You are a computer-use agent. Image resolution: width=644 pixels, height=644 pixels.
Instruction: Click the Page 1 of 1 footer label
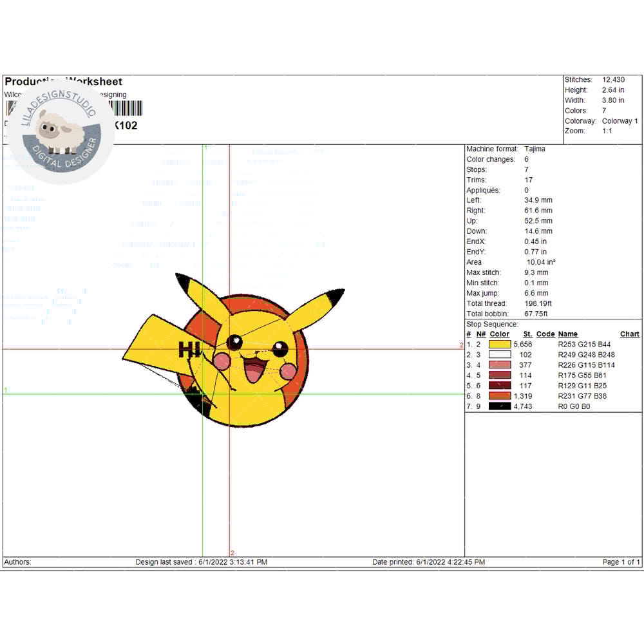[621, 562]
